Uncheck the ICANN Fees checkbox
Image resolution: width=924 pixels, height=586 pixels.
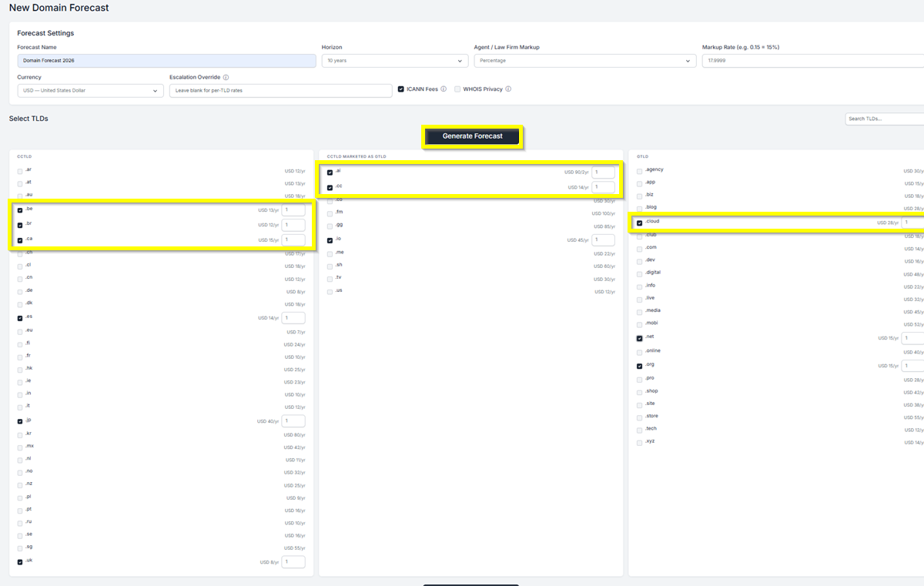coord(401,89)
